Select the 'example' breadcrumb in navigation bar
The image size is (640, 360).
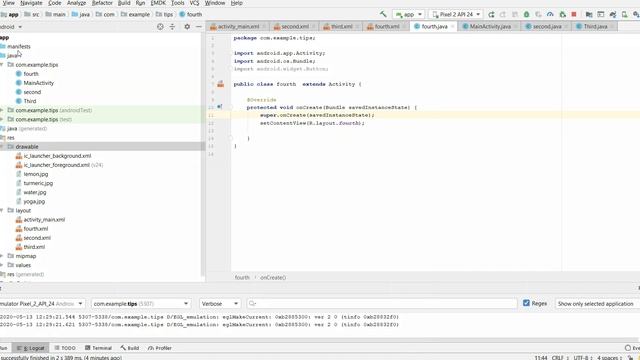click(135, 14)
